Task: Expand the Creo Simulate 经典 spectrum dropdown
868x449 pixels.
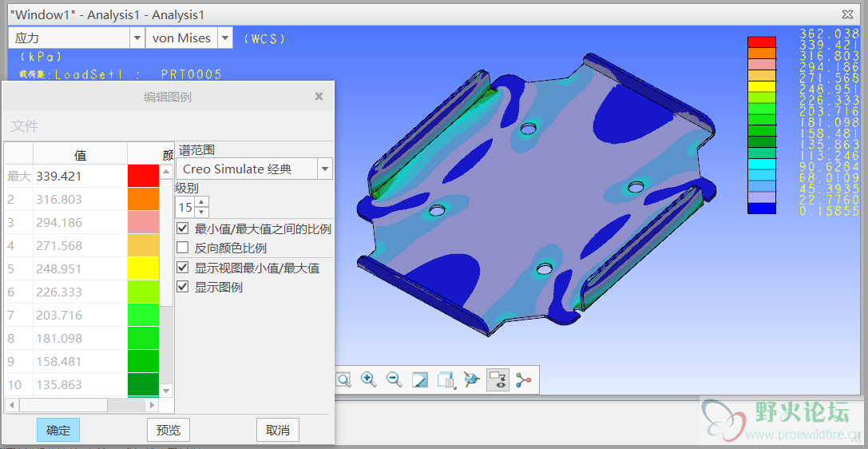Action: point(325,169)
